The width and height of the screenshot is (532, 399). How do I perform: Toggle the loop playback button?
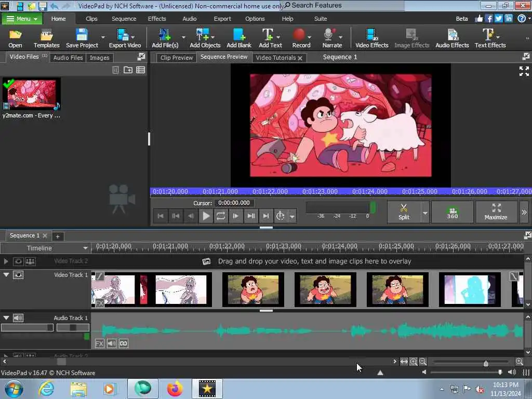(x=220, y=216)
